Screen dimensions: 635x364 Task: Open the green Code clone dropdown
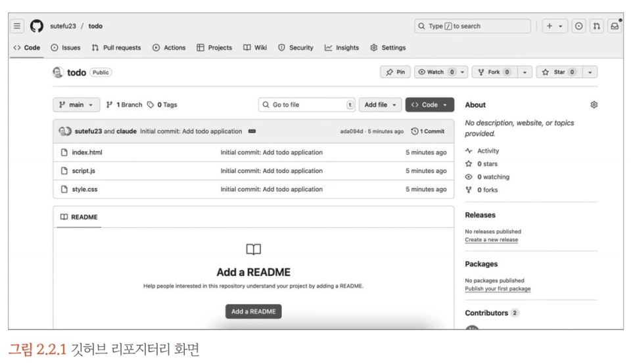coord(430,105)
